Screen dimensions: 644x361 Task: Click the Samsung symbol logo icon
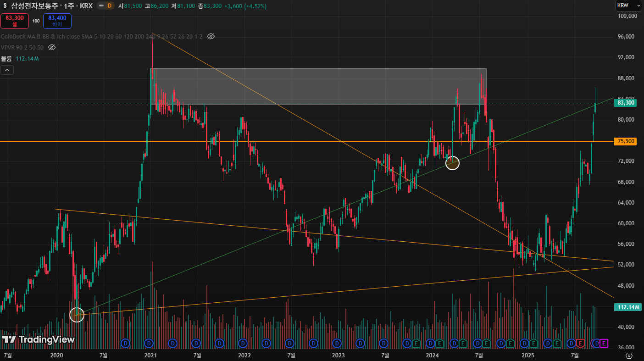(5, 6)
